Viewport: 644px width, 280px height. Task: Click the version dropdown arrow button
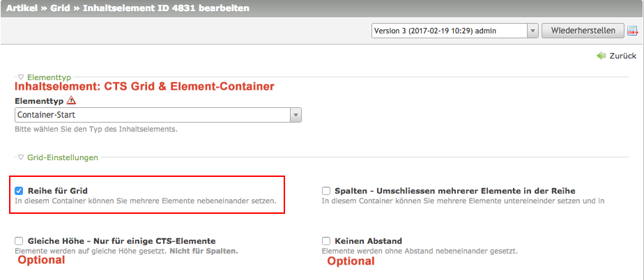tap(532, 31)
